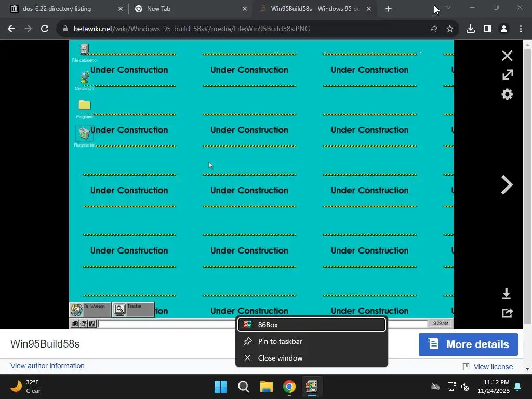Download this file from media viewer
The height and width of the screenshot is (399, 532).
[x=506, y=294]
